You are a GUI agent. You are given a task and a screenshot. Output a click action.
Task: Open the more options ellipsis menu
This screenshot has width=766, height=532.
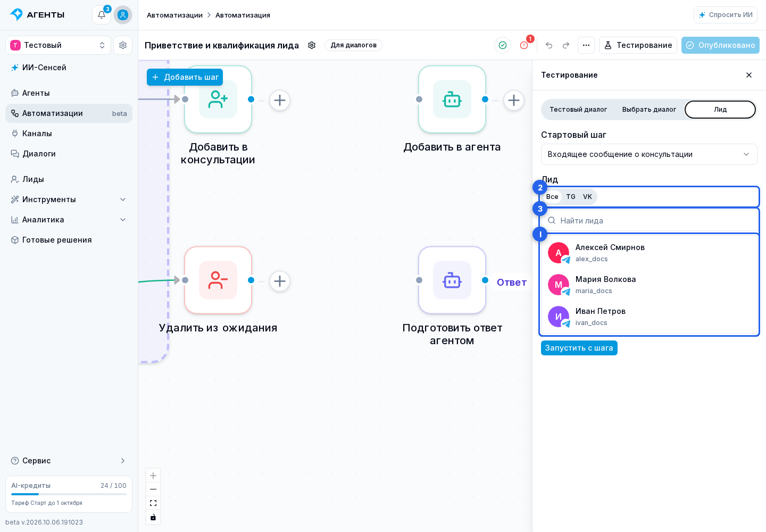click(586, 45)
